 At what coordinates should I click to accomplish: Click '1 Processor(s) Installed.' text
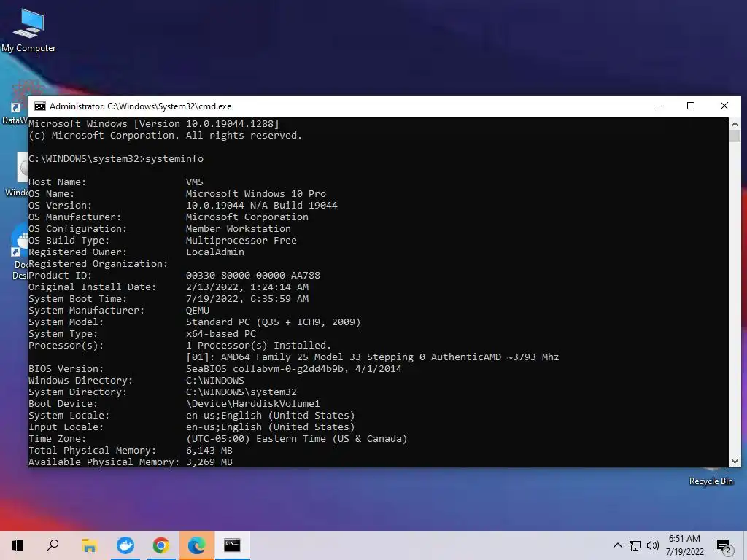259,345
